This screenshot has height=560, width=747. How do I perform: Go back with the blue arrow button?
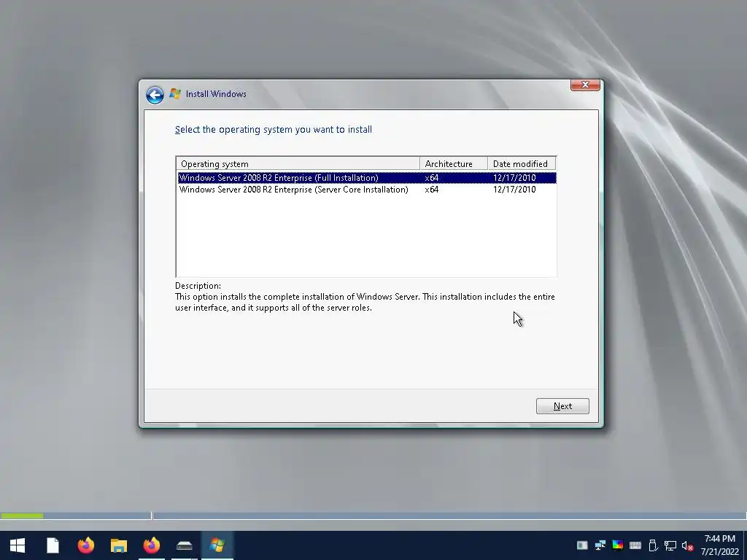click(155, 95)
